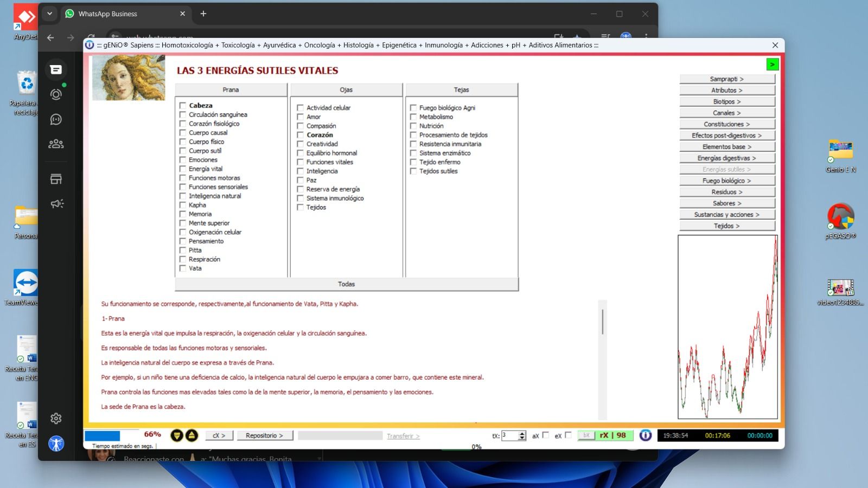868x488 pixels.
Task: Tick the Fuego biológico Agni checkbox
Action: [x=413, y=108]
